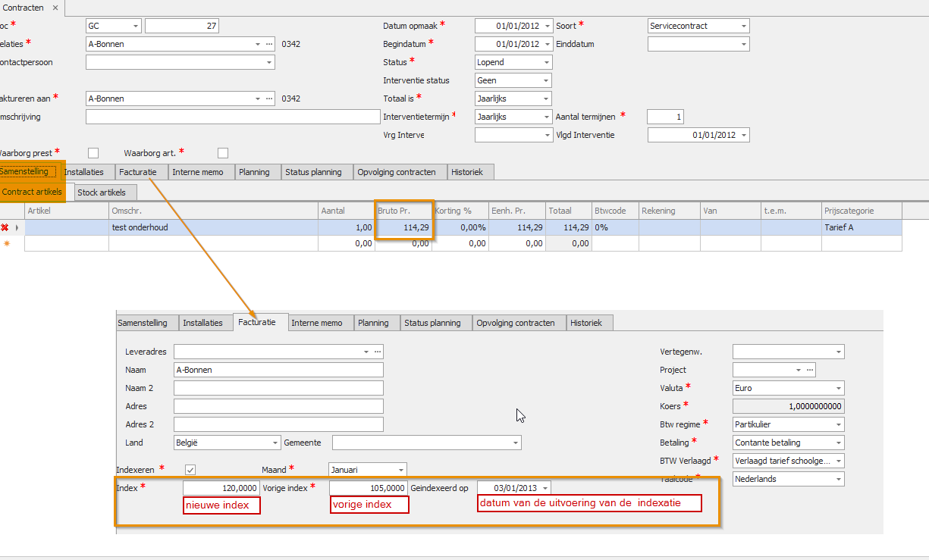Click the new-row asterisk marker in the grid
929x560 pixels.
click(7, 244)
